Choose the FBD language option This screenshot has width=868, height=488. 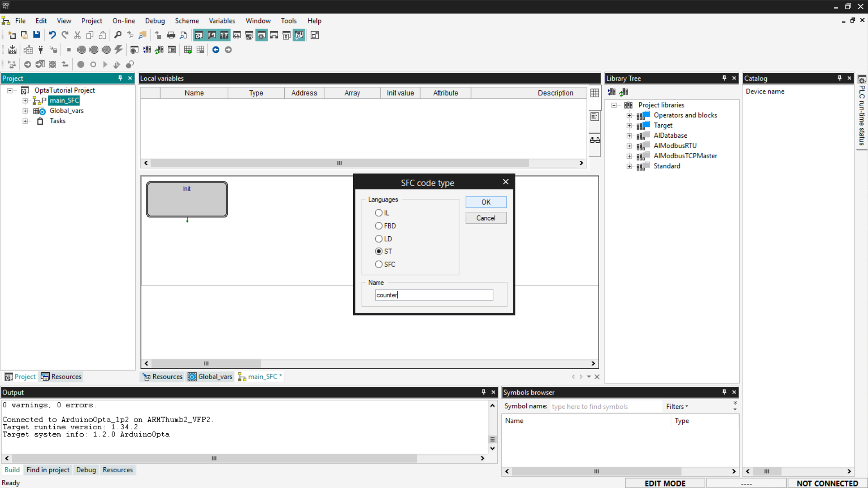tap(379, 226)
